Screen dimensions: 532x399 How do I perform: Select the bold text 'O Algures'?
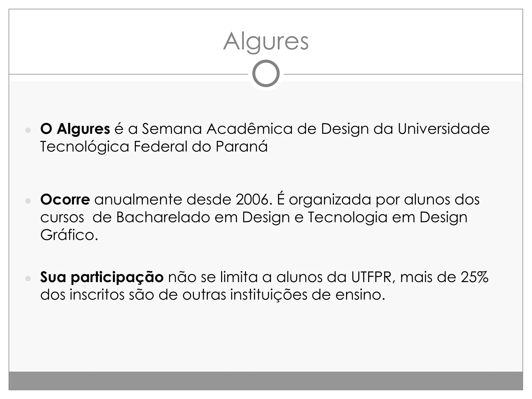[x=75, y=129]
